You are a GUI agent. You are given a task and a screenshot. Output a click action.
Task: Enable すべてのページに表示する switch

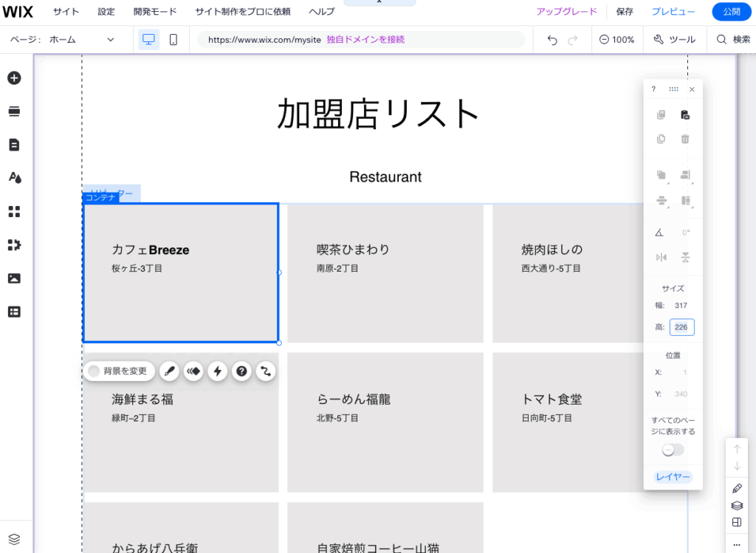(x=673, y=449)
